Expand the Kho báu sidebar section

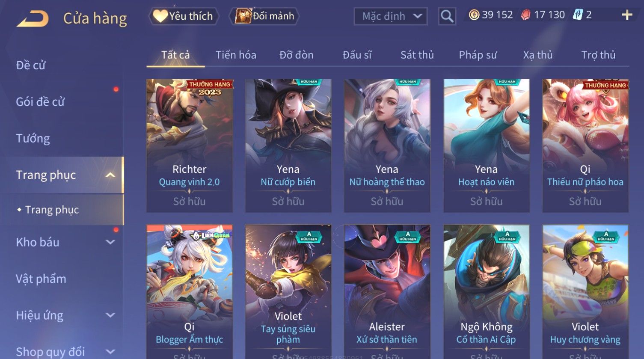click(110, 242)
